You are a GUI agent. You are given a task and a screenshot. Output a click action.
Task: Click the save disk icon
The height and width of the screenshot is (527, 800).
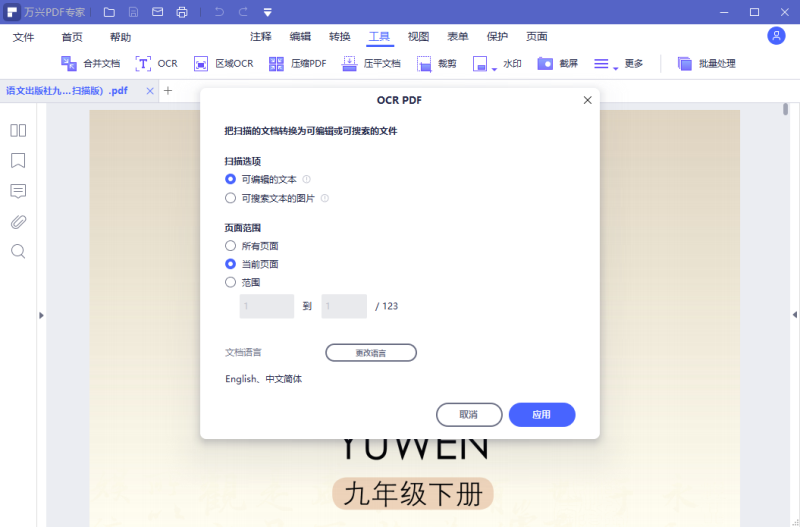(x=133, y=12)
